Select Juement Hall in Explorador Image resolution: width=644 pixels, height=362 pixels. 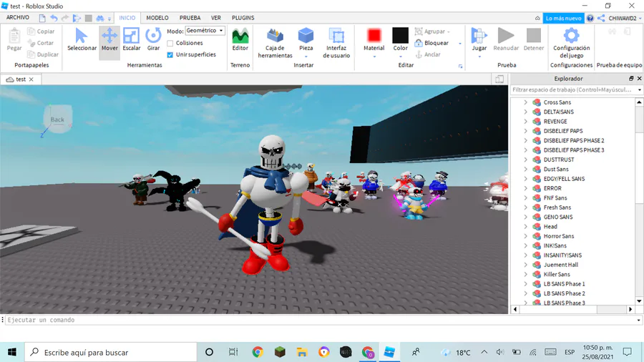pyautogui.click(x=560, y=265)
